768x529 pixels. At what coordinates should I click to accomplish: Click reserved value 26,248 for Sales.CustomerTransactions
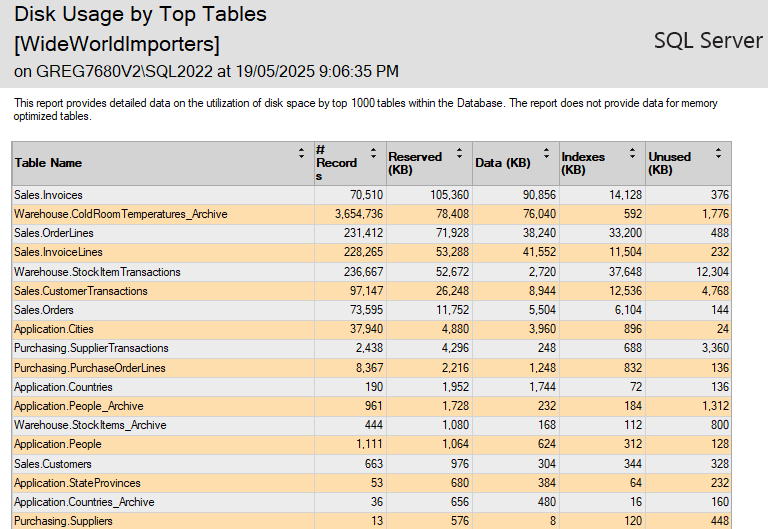click(x=453, y=291)
